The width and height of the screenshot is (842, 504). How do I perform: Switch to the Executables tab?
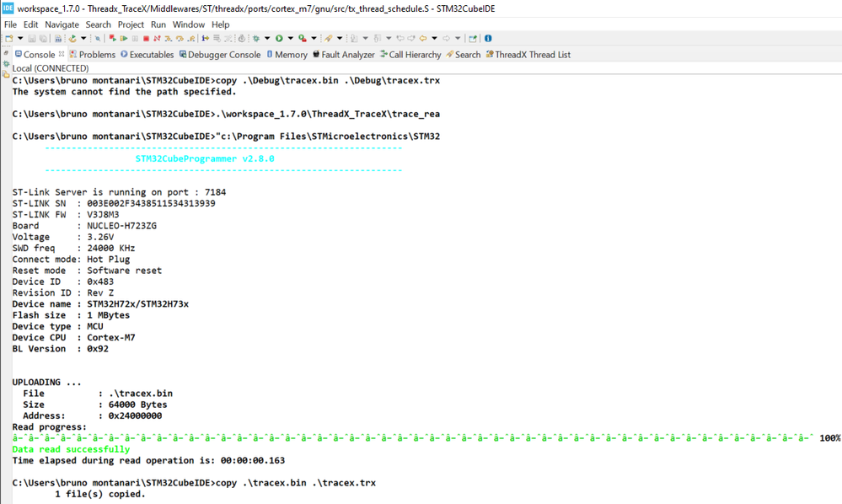[x=147, y=55]
